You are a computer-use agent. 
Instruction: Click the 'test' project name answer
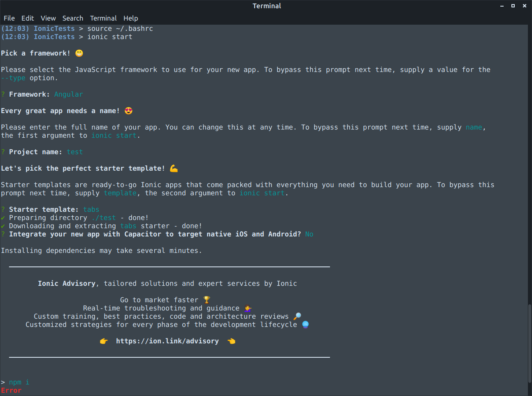click(75, 152)
